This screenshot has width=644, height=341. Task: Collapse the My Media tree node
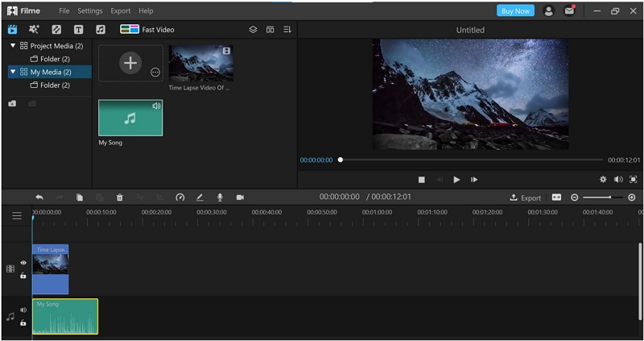click(13, 72)
